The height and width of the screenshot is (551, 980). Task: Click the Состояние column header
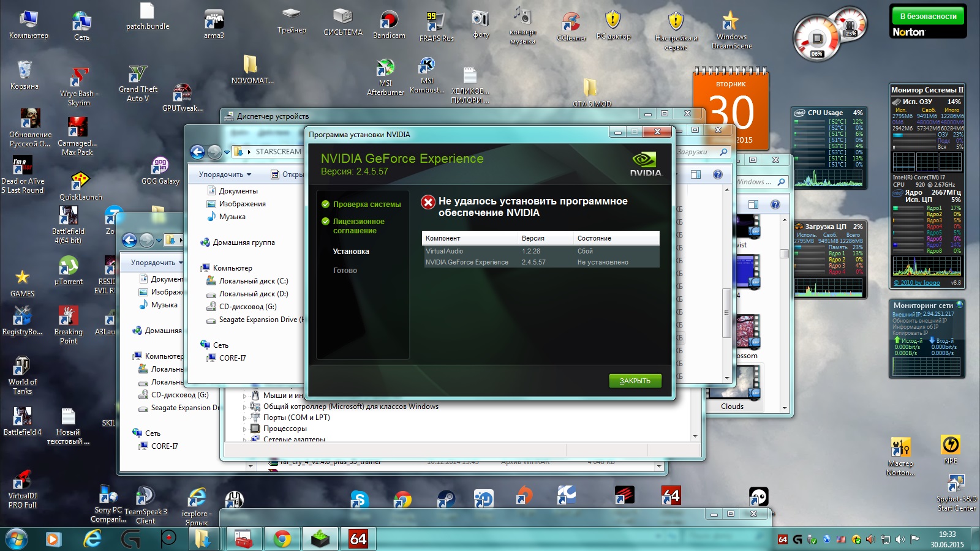(x=594, y=238)
